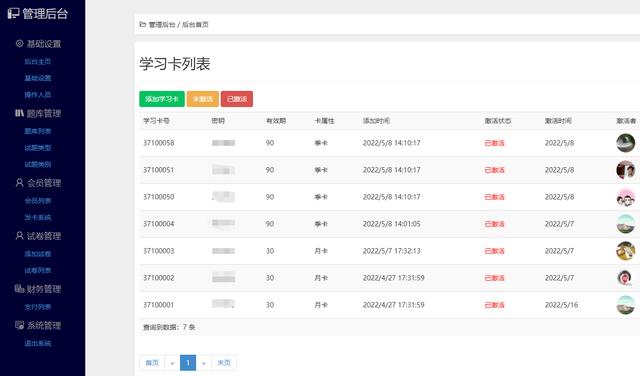Open 试卷列表 in the sidebar
640x376 pixels.
tap(38, 270)
